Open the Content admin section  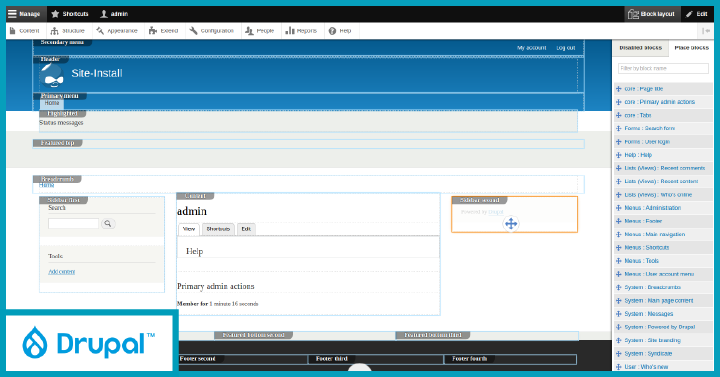click(x=24, y=31)
